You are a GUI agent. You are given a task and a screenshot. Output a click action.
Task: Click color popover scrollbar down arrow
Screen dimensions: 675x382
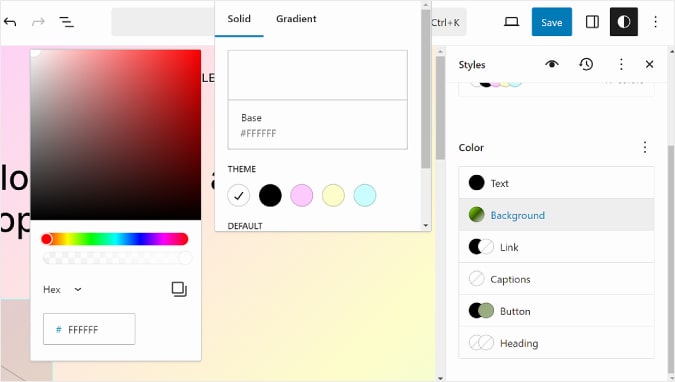[426, 225]
